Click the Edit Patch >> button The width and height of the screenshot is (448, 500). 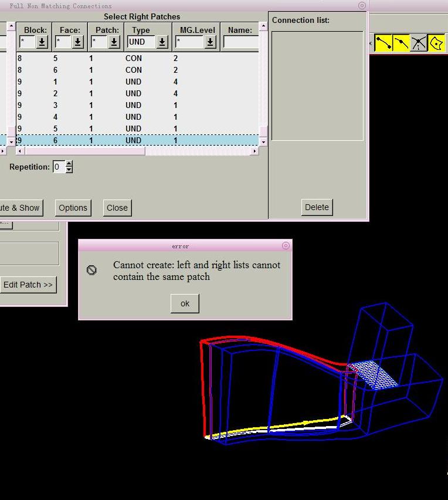click(x=28, y=285)
